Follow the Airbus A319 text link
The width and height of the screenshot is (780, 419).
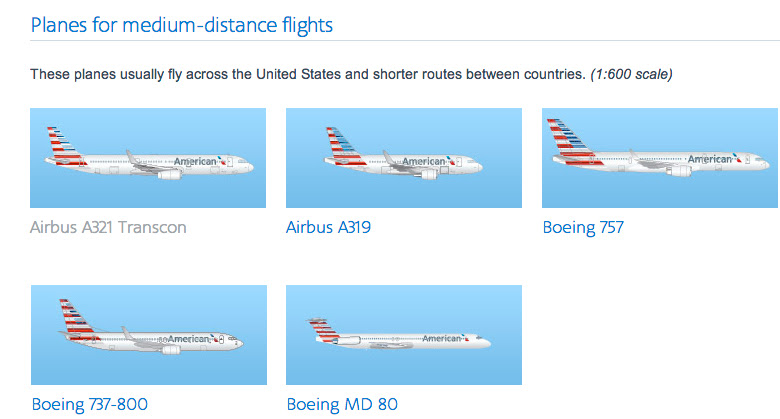click(x=328, y=227)
